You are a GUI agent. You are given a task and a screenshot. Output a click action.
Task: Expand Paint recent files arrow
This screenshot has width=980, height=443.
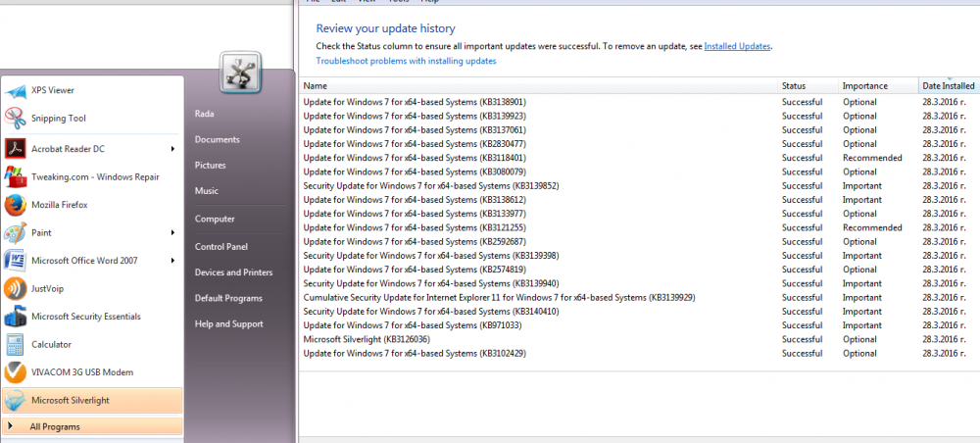click(172, 232)
